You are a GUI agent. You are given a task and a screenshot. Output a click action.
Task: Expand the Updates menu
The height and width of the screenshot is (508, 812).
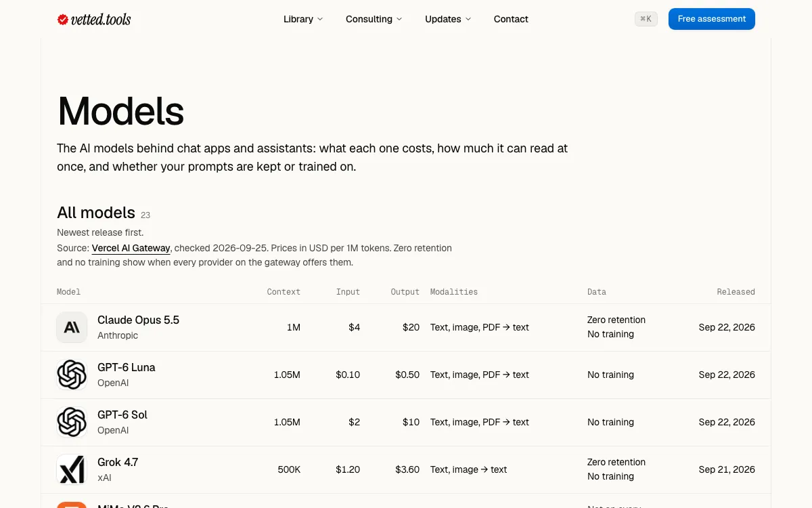(448, 19)
